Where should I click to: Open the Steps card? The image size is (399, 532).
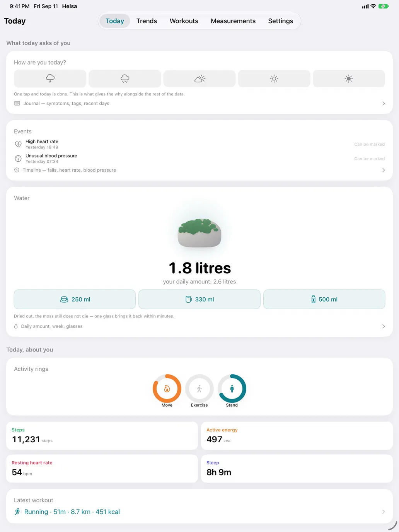click(x=102, y=436)
